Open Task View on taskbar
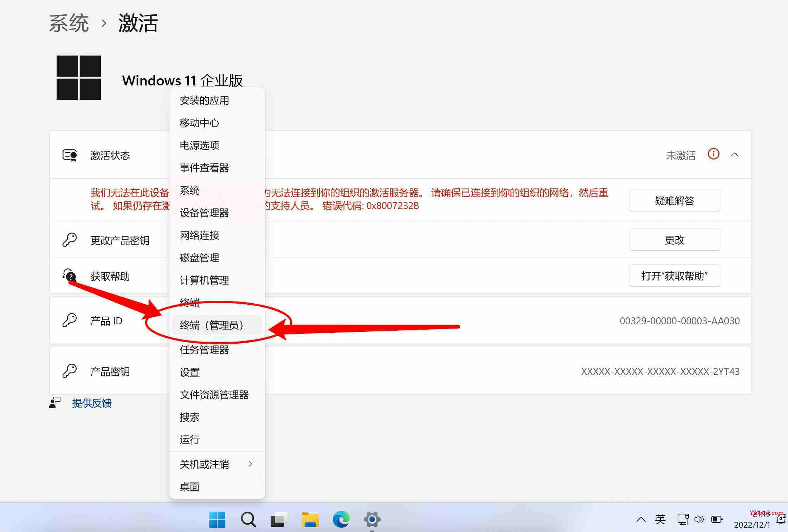Screen dimensions: 788x532 pos(279,519)
